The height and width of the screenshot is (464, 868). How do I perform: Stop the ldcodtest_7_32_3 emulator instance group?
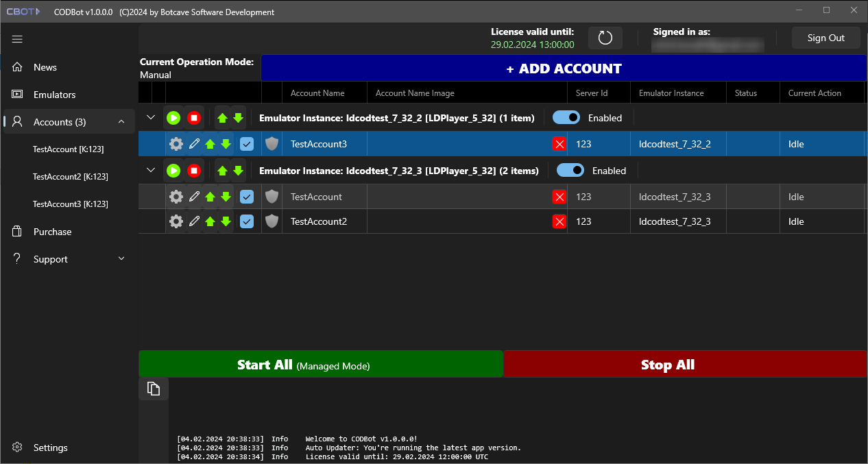(194, 171)
